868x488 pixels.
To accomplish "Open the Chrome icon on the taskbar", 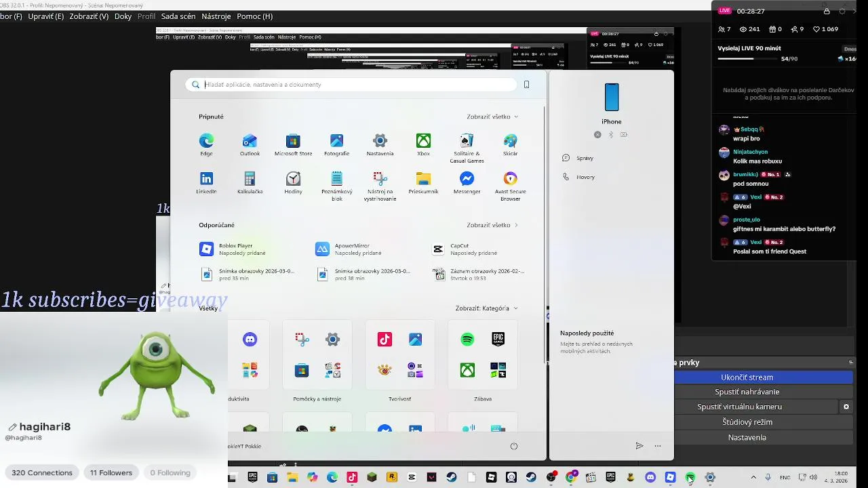I will [x=571, y=477].
